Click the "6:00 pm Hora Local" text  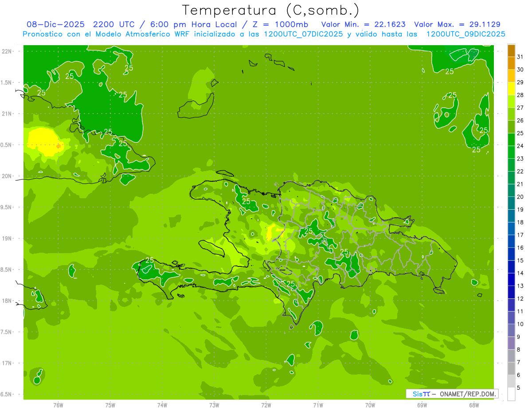tap(194, 25)
